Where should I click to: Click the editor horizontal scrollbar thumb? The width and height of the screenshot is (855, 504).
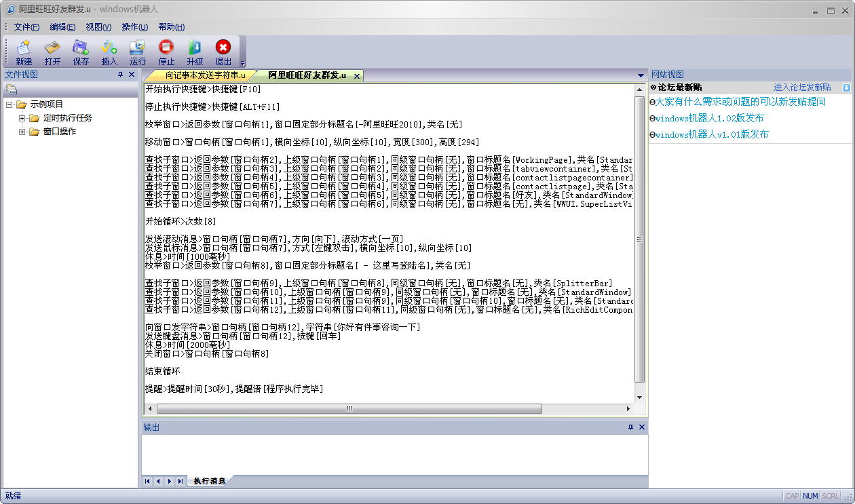[349, 409]
